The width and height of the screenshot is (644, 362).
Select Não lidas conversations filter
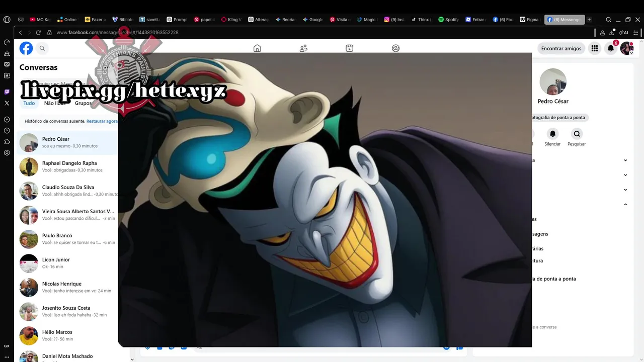point(55,103)
